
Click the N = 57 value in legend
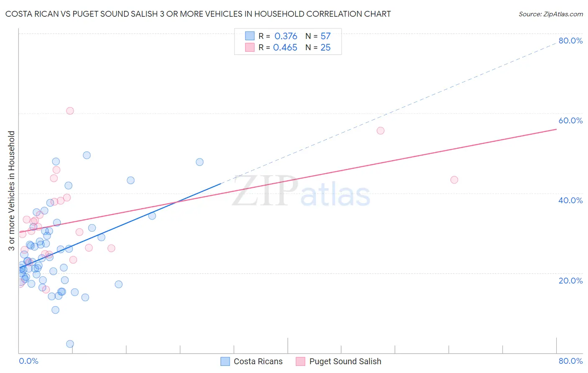pyautogui.click(x=318, y=36)
